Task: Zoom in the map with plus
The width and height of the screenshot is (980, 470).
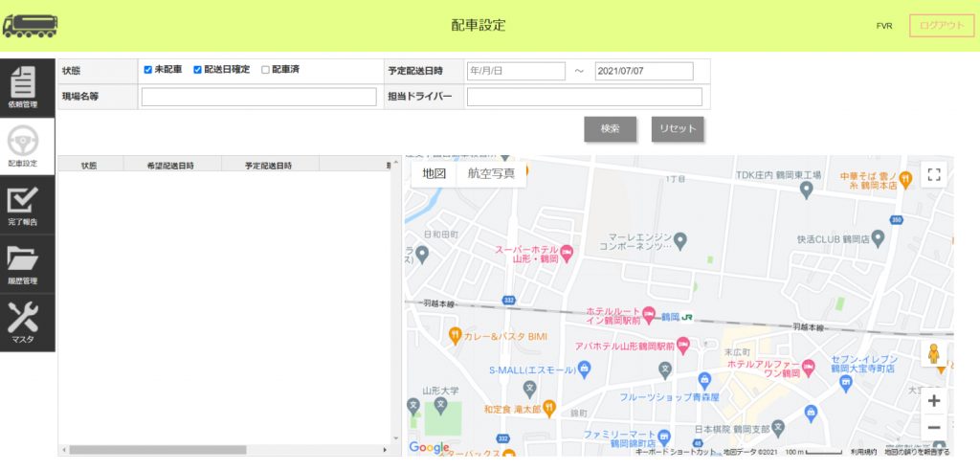Action: click(x=934, y=401)
